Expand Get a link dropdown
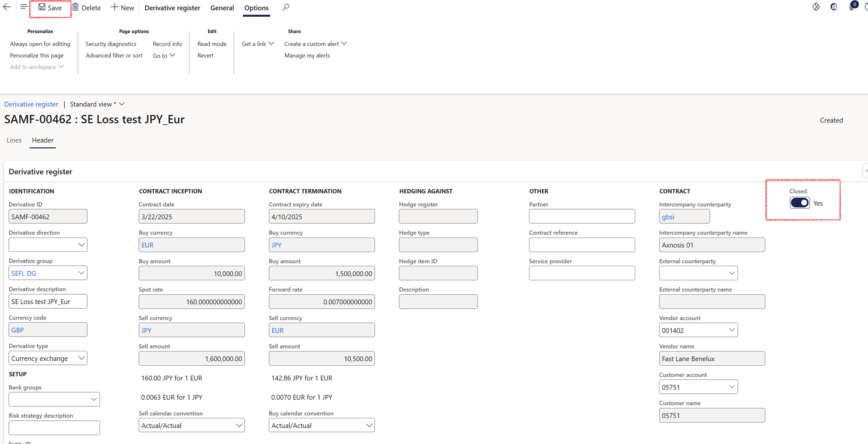Viewport: 868px width, 444px height. point(258,44)
